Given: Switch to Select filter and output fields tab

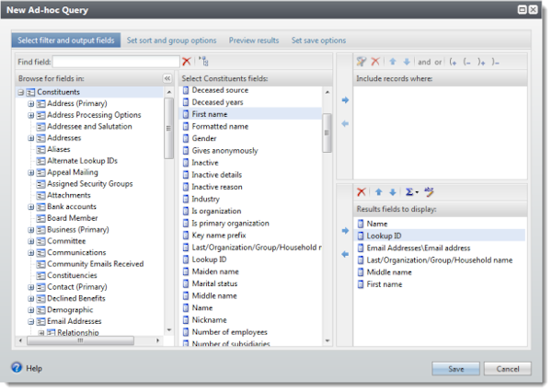Looking at the screenshot, I should (66, 40).
